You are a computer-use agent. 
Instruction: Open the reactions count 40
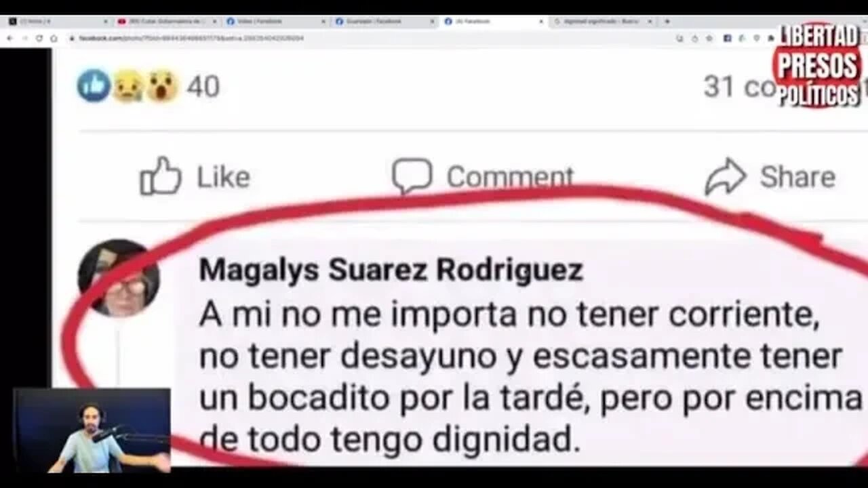pos(203,87)
